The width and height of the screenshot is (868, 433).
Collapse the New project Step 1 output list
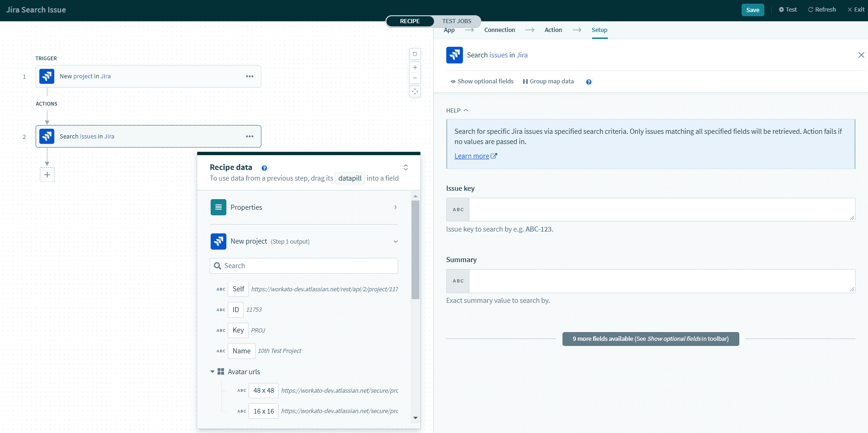395,241
